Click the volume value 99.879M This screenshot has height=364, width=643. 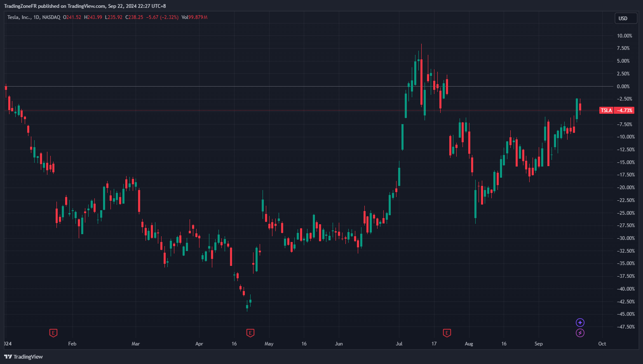tap(198, 17)
